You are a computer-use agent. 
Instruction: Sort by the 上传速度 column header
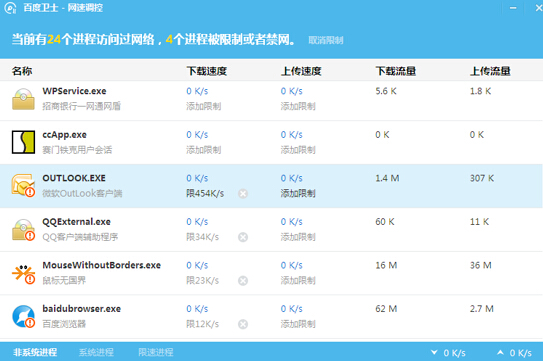pos(301,71)
